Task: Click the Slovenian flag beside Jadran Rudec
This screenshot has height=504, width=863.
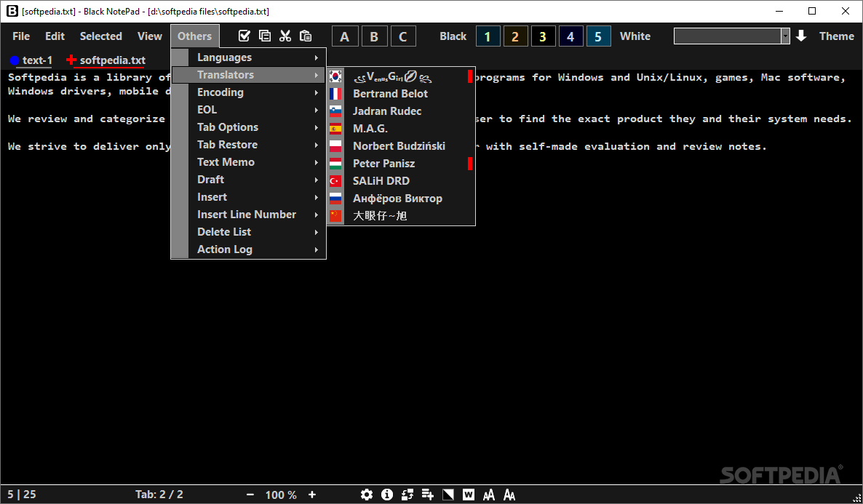Action: click(x=335, y=111)
